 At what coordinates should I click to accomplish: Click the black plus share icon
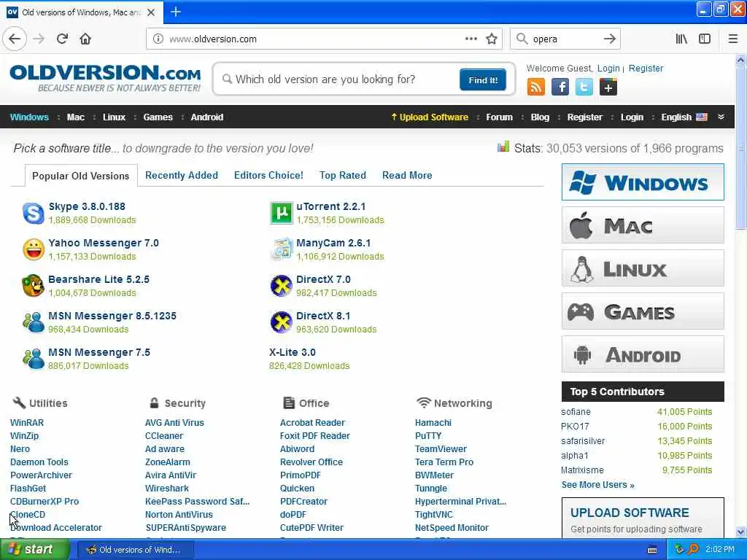click(608, 87)
